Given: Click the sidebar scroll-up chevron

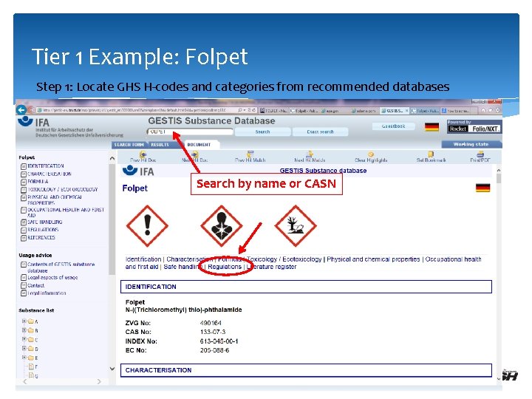Looking at the screenshot, I should click(112, 158).
